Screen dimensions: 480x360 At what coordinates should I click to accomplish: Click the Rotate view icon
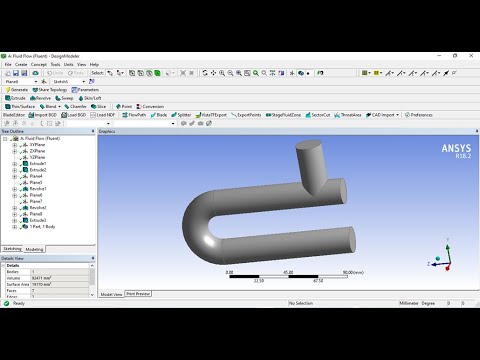click(205, 73)
